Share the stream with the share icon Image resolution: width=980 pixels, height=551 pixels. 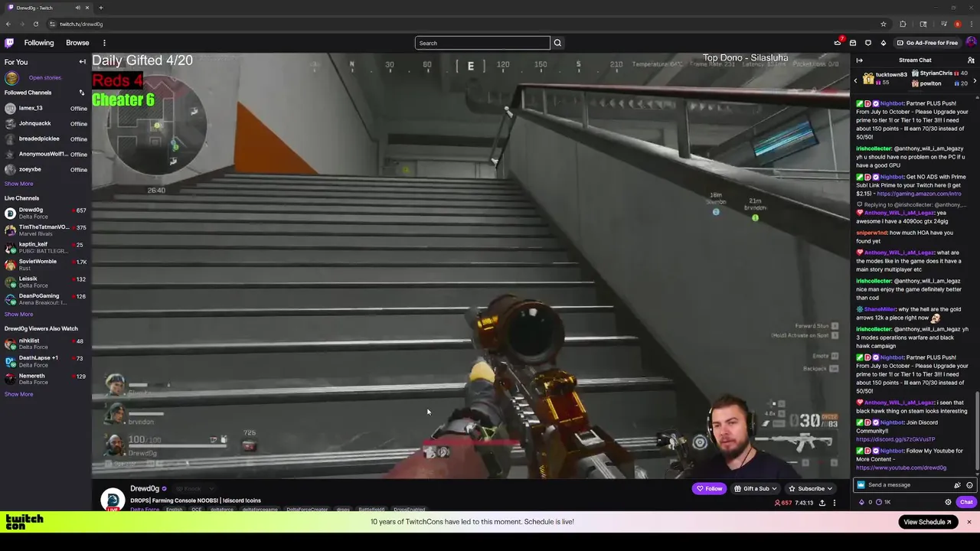pos(822,503)
